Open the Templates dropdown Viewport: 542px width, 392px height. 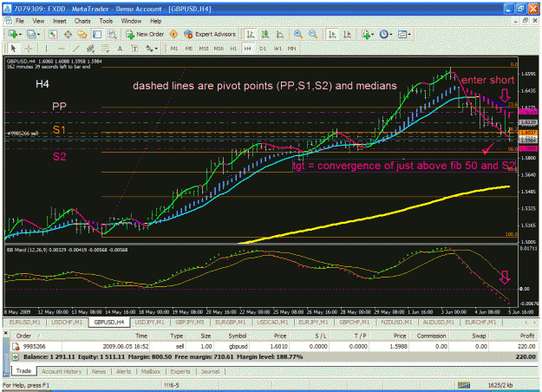click(404, 34)
